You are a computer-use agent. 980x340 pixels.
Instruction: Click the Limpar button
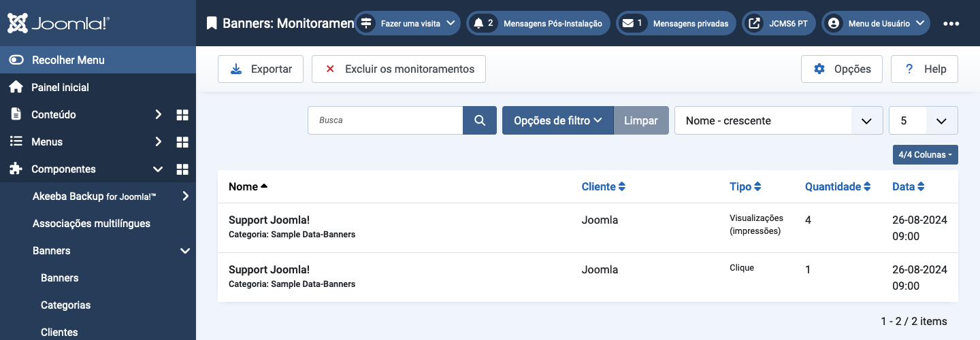tap(641, 120)
